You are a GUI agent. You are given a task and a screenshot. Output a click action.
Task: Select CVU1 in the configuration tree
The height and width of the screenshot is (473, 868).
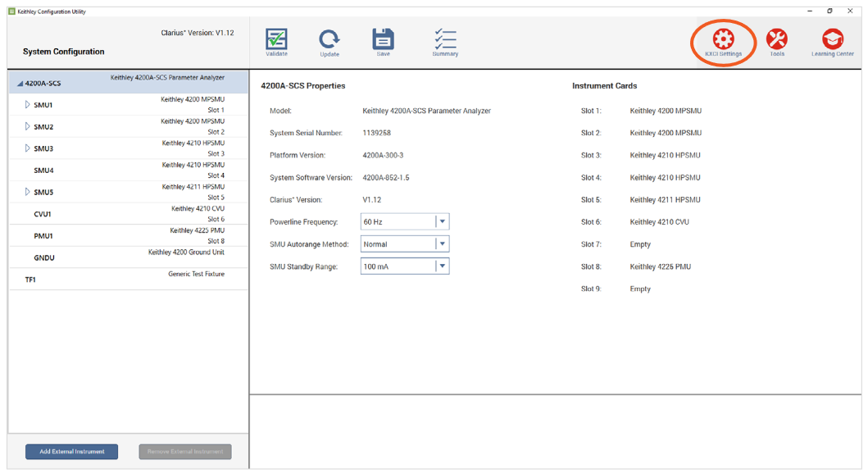tap(43, 214)
